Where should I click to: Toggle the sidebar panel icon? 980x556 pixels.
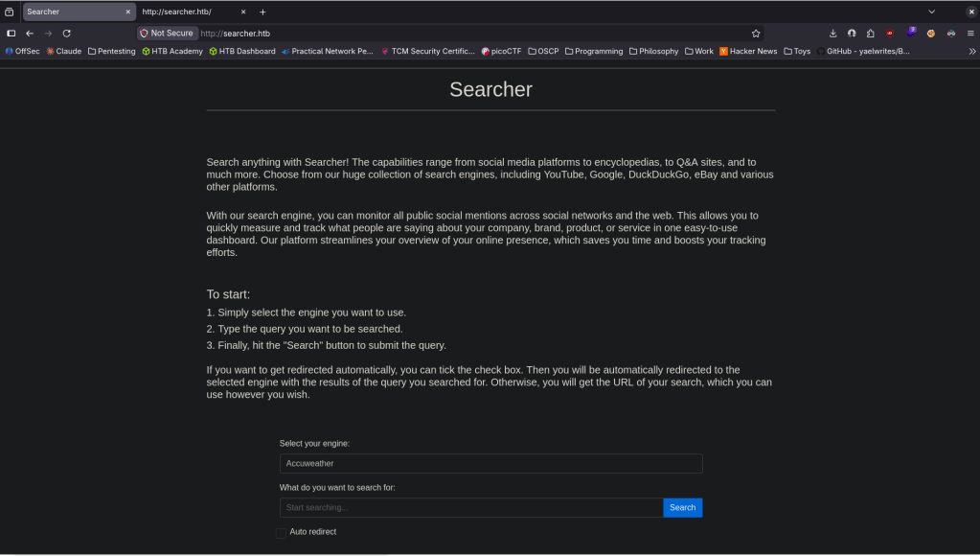pyautogui.click(x=11, y=33)
